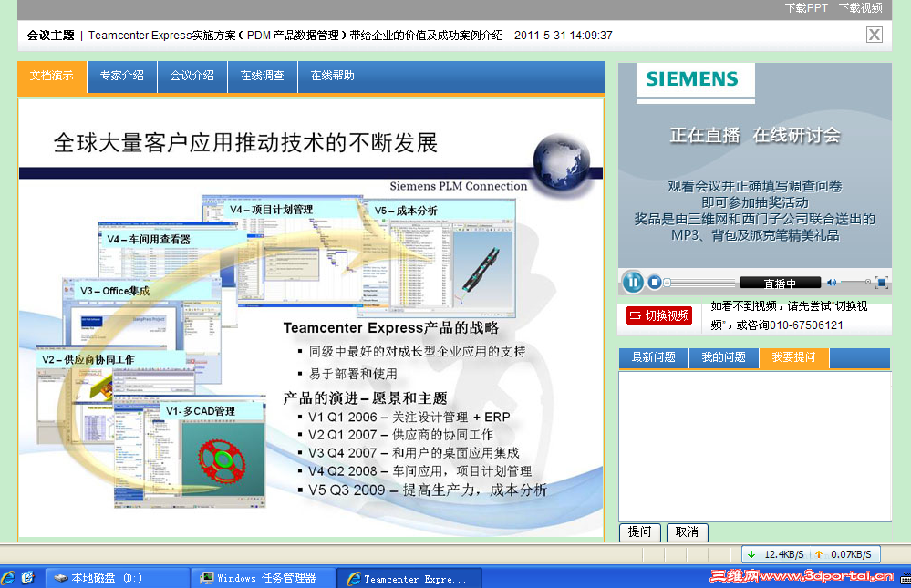Click the 直播中 live status label

coord(780,283)
